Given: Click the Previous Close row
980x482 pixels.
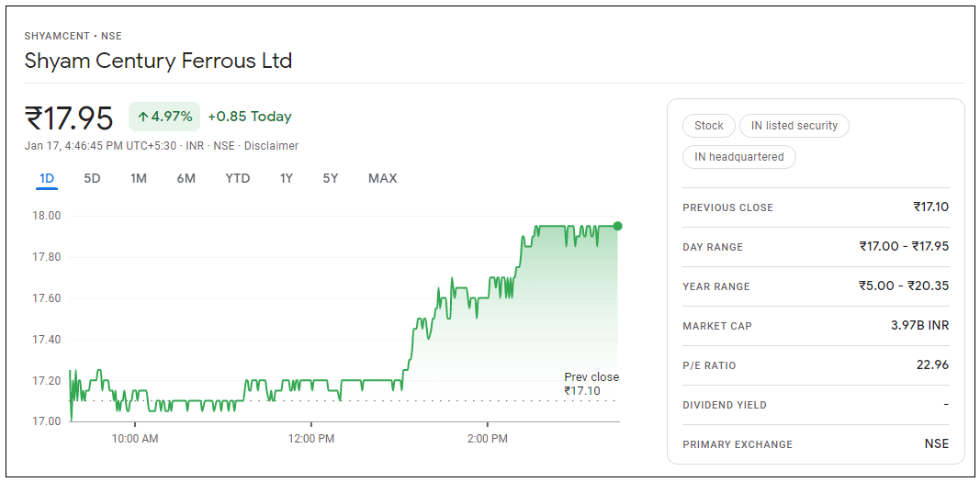Looking at the screenshot, I should tap(816, 207).
